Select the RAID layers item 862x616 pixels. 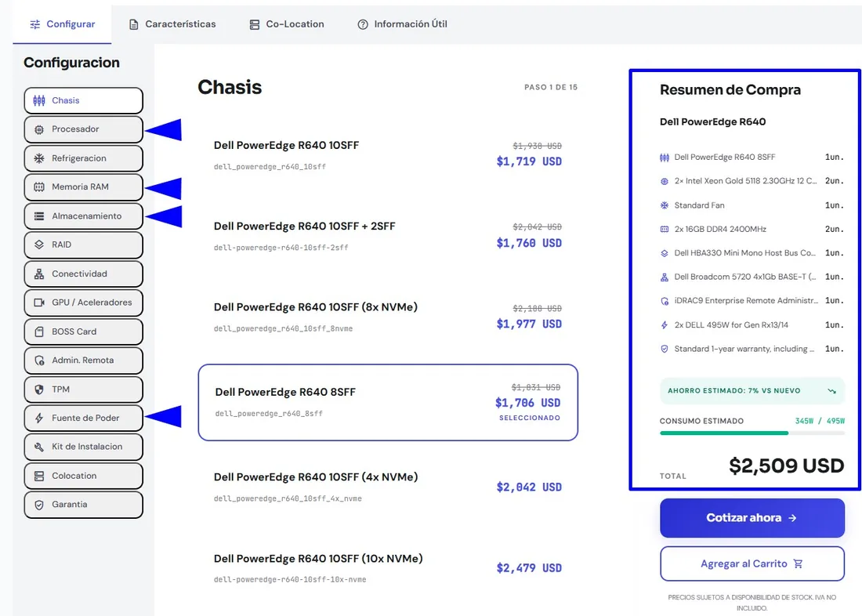tap(84, 245)
